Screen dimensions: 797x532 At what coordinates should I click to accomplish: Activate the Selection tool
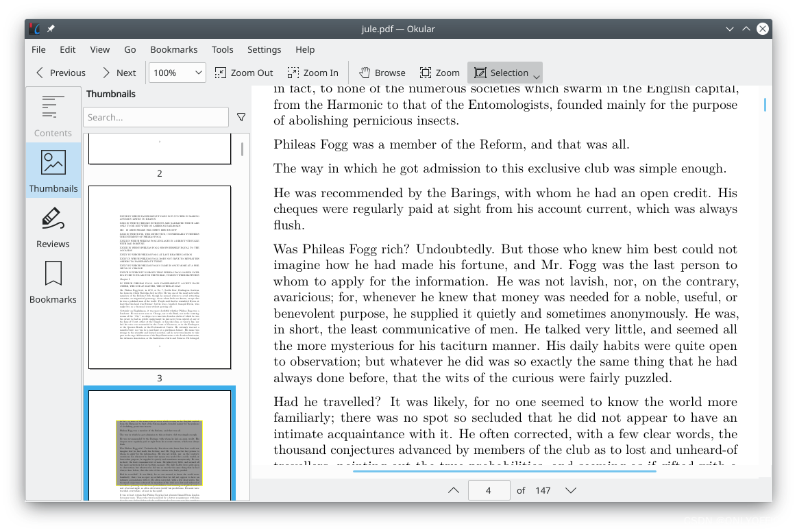pos(502,73)
